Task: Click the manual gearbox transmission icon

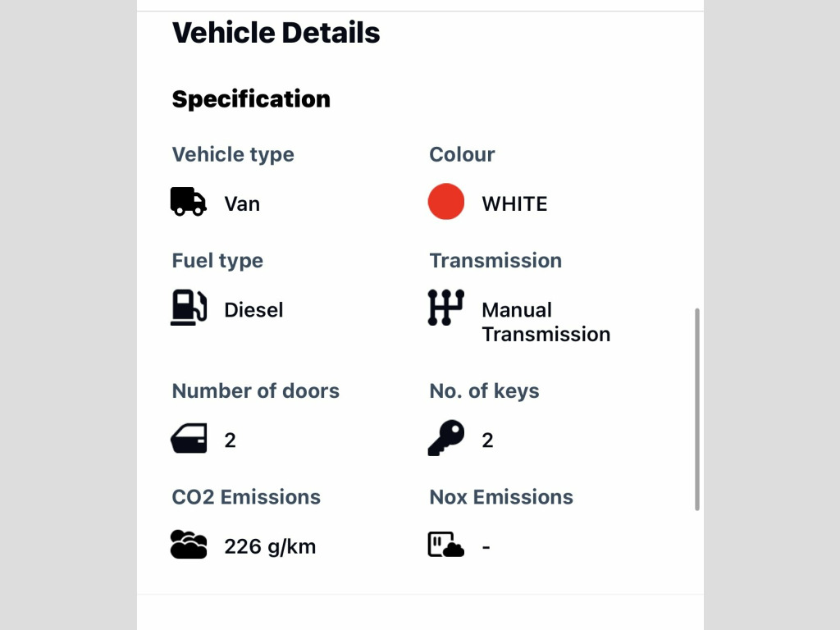Action: point(445,308)
